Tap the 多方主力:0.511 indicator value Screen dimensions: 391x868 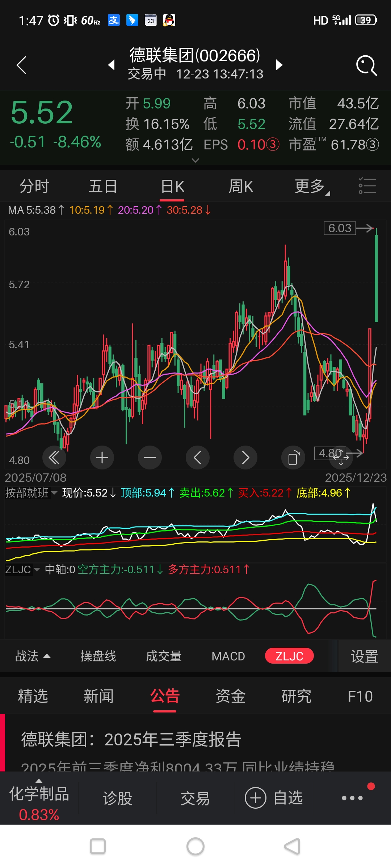click(209, 570)
